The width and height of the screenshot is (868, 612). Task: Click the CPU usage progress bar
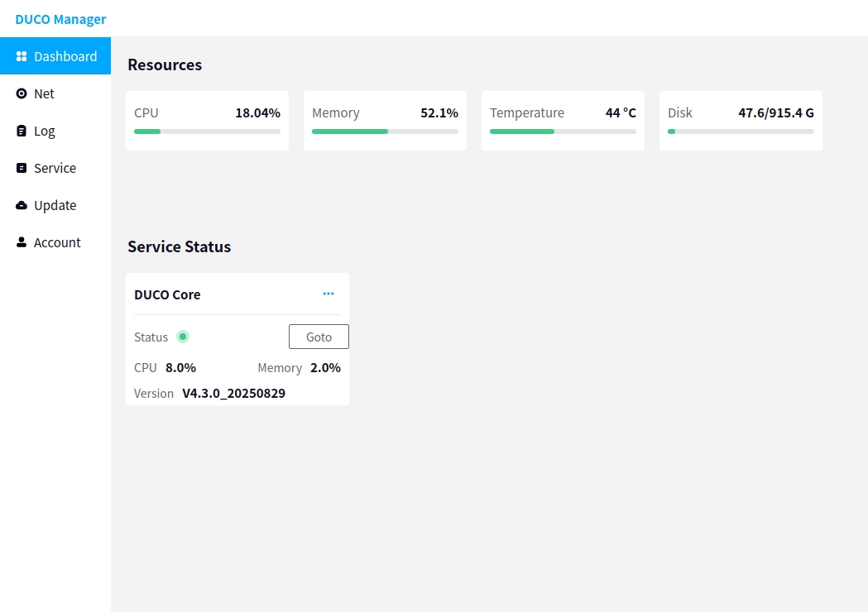click(x=207, y=131)
